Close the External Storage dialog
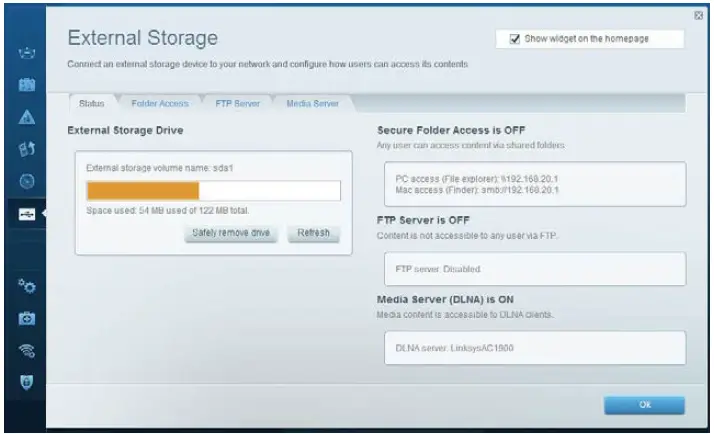Viewport: 714px width, 434px height. tap(698, 15)
